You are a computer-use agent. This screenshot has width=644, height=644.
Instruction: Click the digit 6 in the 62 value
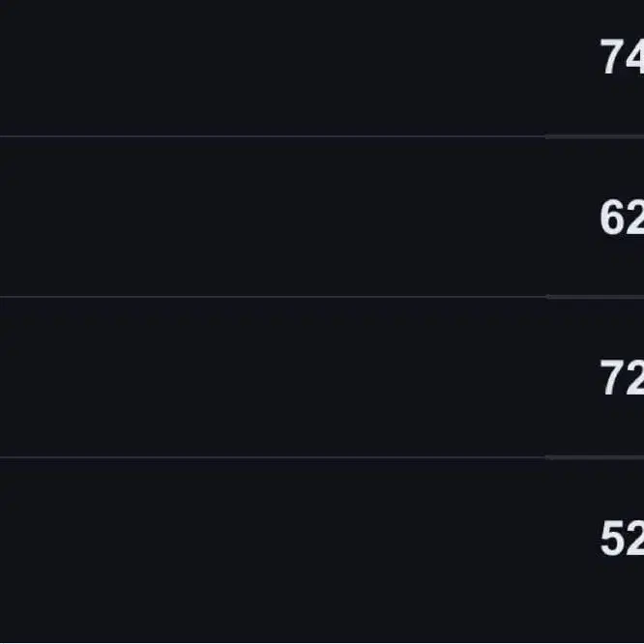pyautogui.click(x=612, y=219)
